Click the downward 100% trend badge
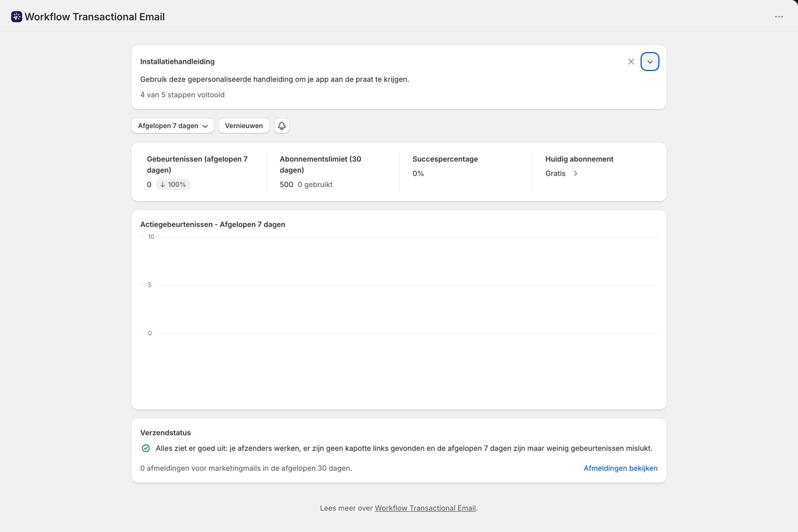This screenshot has width=798, height=532. click(173, 185)
